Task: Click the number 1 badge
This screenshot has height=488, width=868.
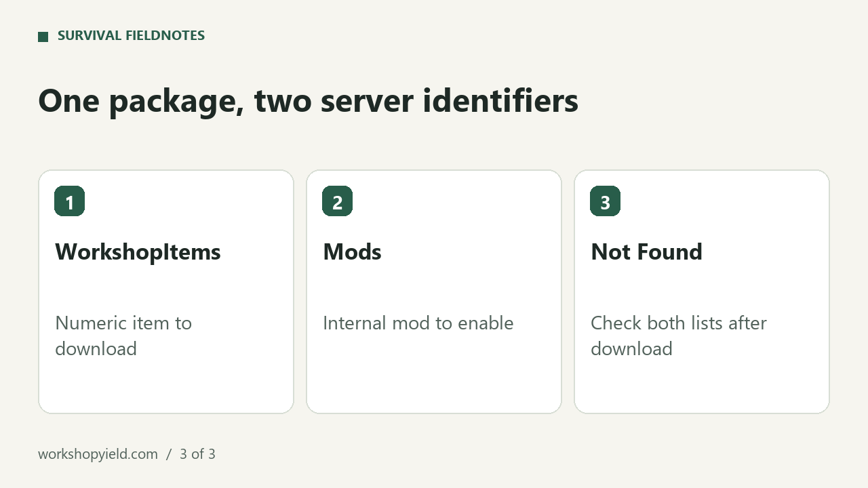Action: 69,201
